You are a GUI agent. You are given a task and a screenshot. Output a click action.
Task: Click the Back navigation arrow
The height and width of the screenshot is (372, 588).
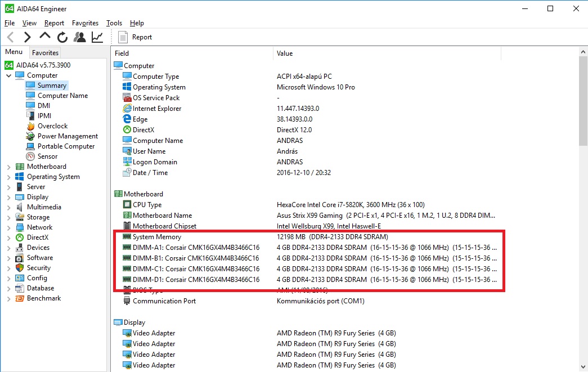click(x=11, y=37)
